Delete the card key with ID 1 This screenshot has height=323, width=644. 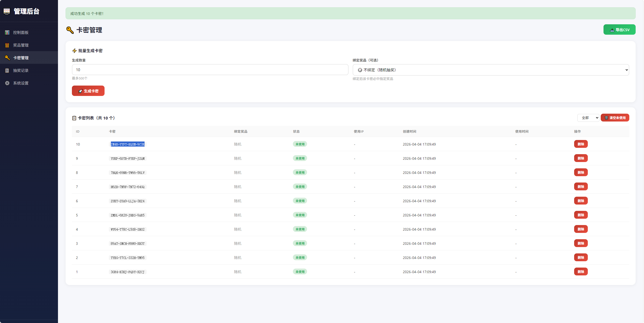581,272
